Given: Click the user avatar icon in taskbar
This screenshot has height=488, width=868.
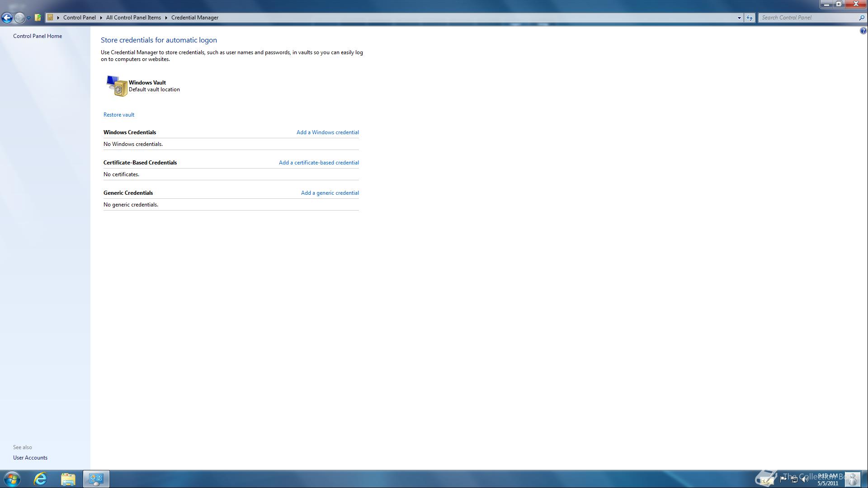Looking at the screenshot, I should pos(853,479).
